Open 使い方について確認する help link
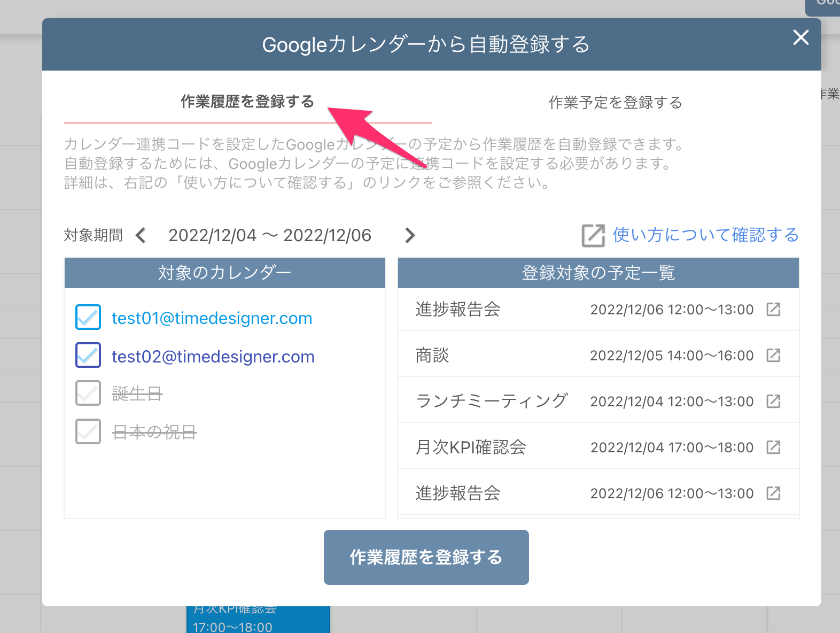This screenshot has width=840, height=633. coord(705,235)
